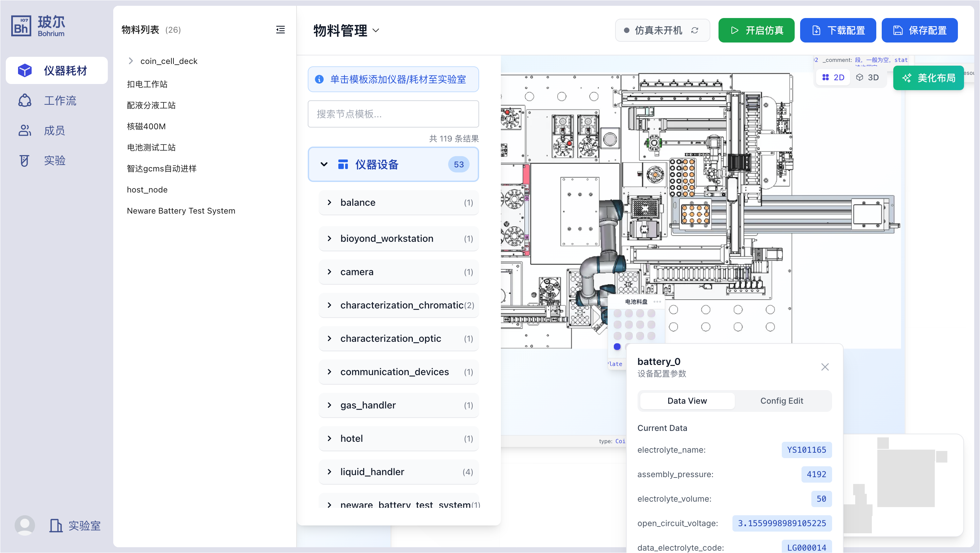The image size is (980, 553).
Task: Select the 仪器耗材 icon in the sidebar
Action: 24,70
